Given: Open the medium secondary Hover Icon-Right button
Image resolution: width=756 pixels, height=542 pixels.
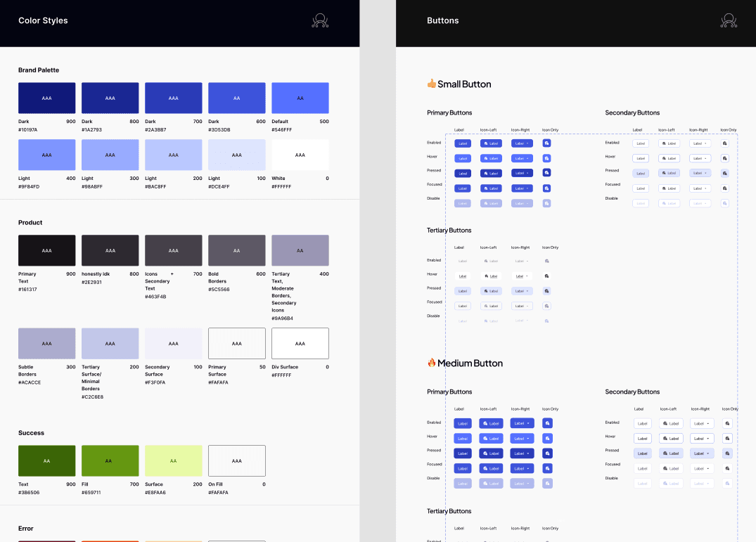Looking at the screenshot, I should [702, 439].
